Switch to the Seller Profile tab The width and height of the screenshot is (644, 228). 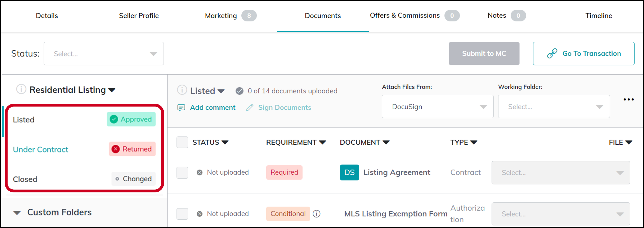click(139, 16)
